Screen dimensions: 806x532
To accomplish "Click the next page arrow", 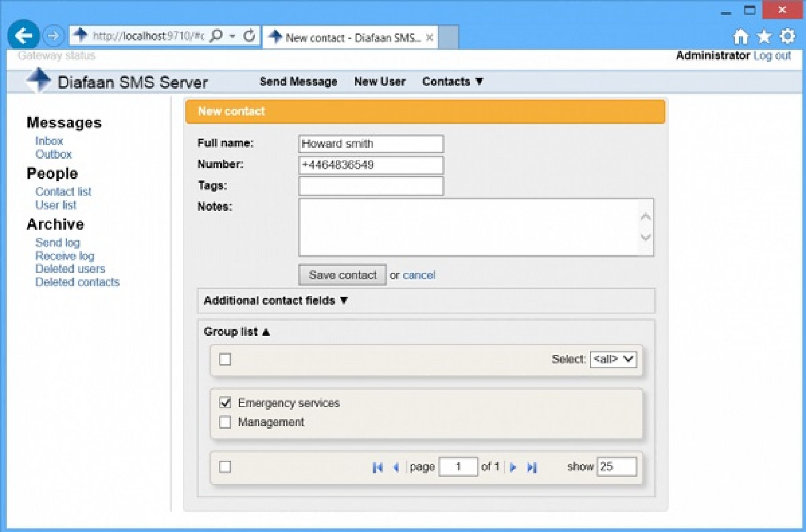I will click(514, 467).
